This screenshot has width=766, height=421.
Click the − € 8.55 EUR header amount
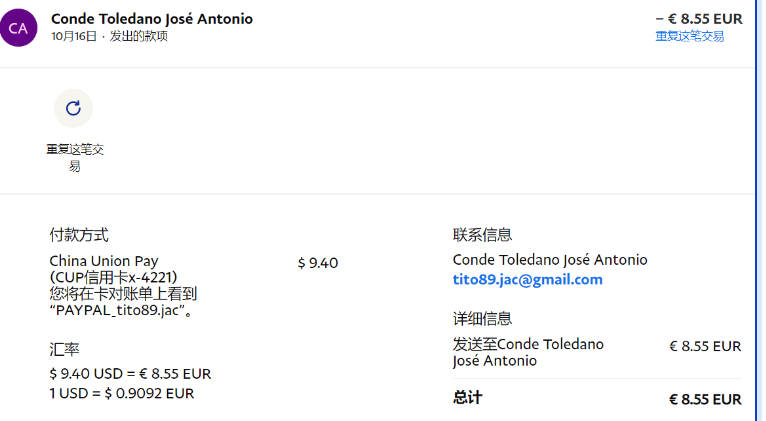pyautogui.click(x=698, y=18)
